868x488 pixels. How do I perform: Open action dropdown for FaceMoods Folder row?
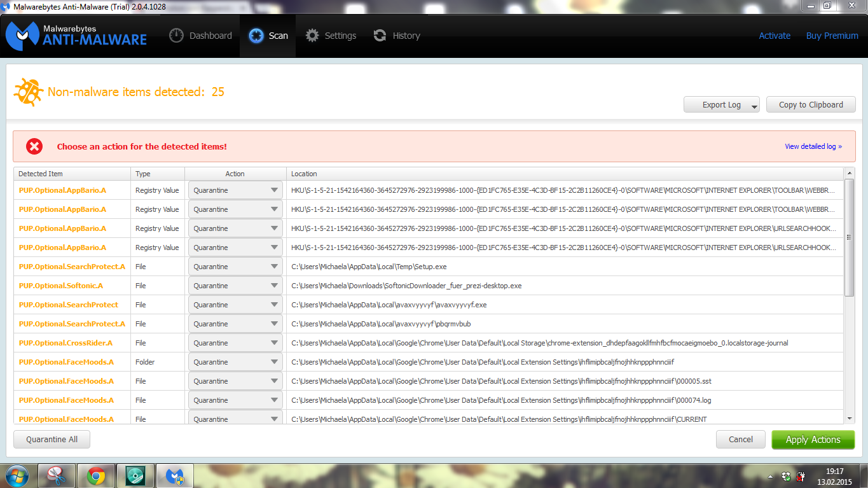(x=235, y=362)
